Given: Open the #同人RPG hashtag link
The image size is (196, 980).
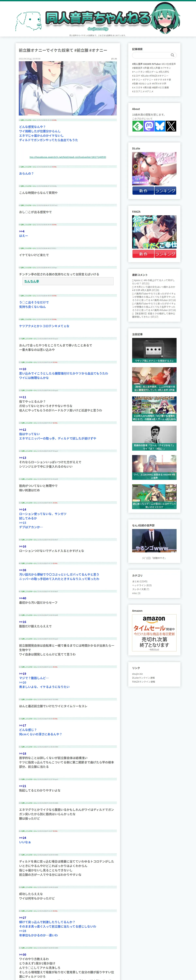Looking at the screenshot, I should pyautogui.click(x=164, y=72).
